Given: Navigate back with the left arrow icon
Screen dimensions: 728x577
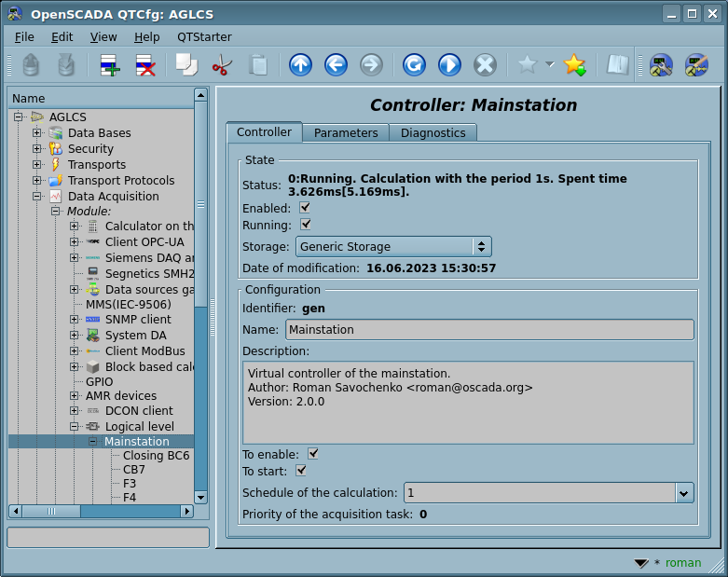Looking at the screenshot, I should coord(336,65).
